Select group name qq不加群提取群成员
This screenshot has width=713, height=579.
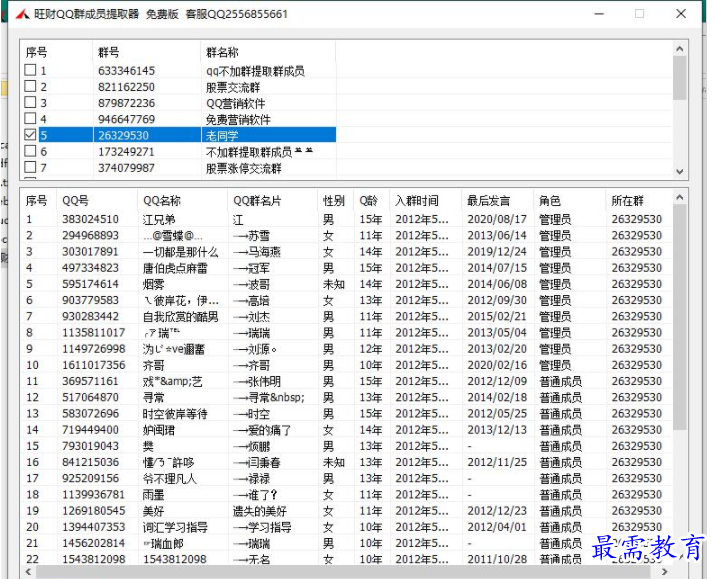[x=255, y=71]
